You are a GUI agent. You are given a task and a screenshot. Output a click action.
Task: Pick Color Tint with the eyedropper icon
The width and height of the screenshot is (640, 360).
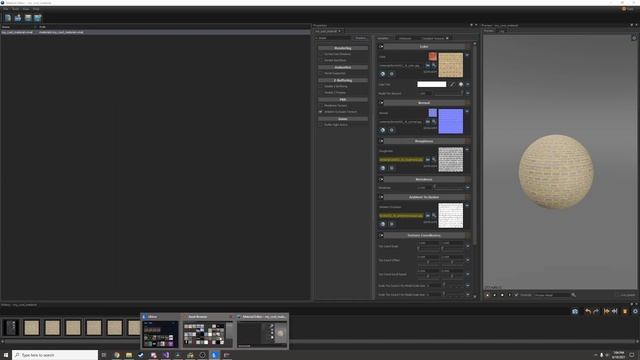(452, 84)
